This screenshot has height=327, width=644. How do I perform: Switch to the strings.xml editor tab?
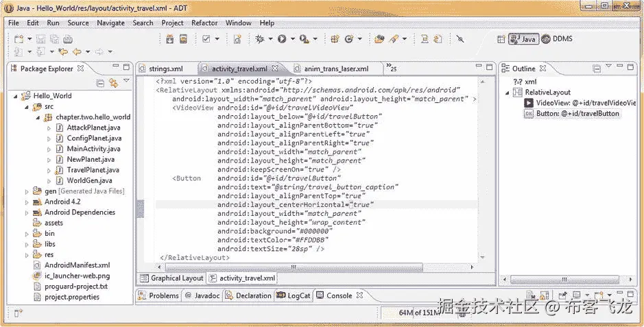click(x=166, y=69)
